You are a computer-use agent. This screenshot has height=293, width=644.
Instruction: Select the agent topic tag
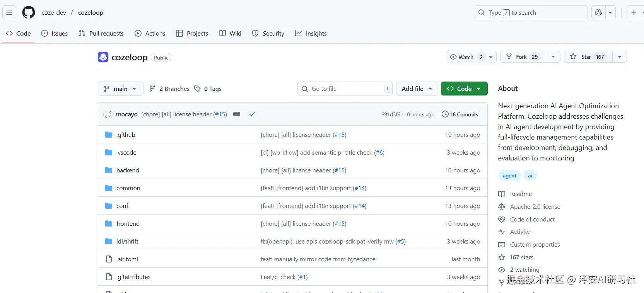pyautogui.click(x=509, y=175)
